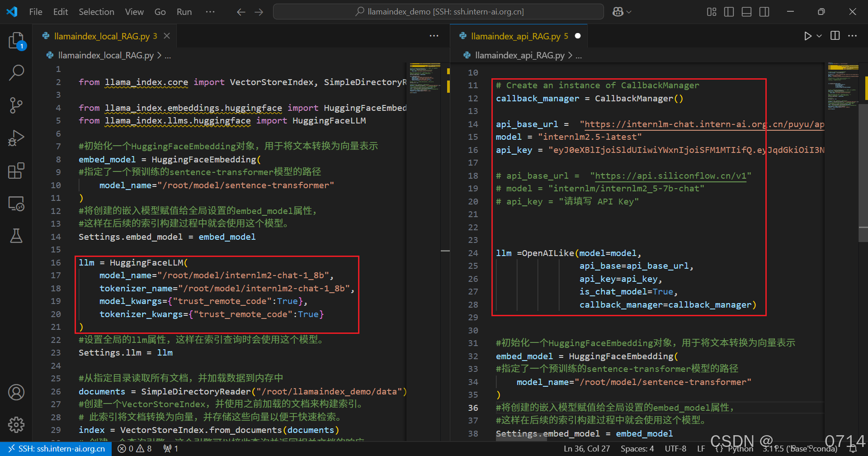Expand llamaindex_api_RAG.py breadcrumb chevron

coord(570,55)
